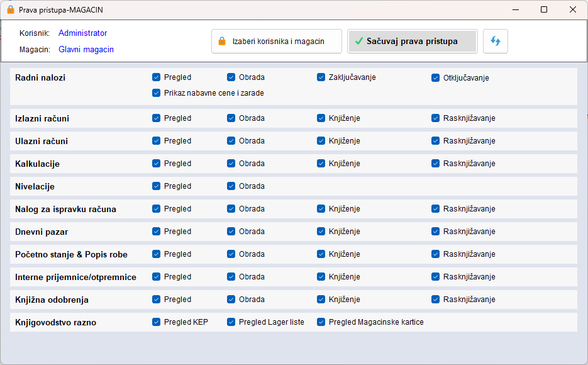Click the blue refresh arrows icon button
This screenshot has width=588, height=365.
(x=496, y=42)
